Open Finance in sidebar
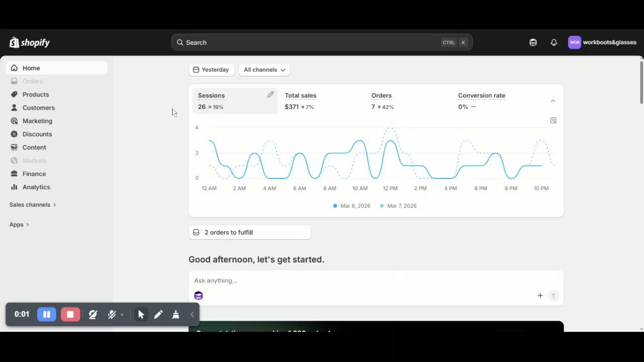Viewport: 644px width, 362px height. click(56, 173)
